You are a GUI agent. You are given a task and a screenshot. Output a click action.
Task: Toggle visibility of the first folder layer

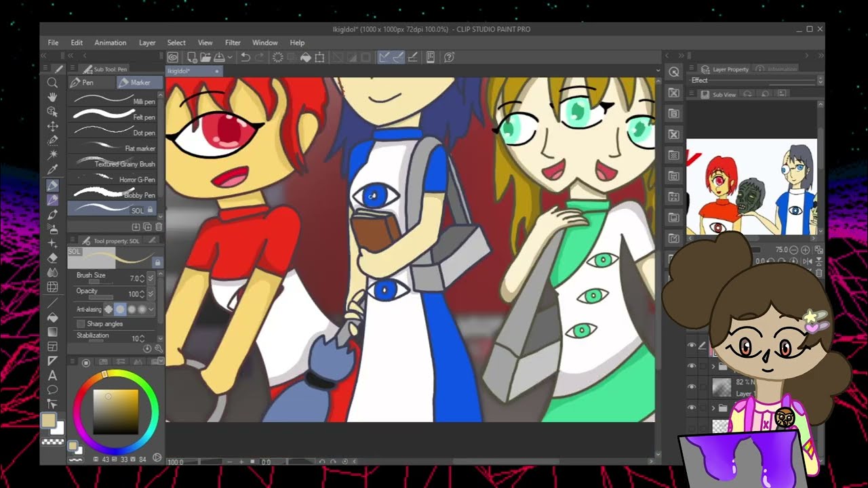click(x=692, y=366)
